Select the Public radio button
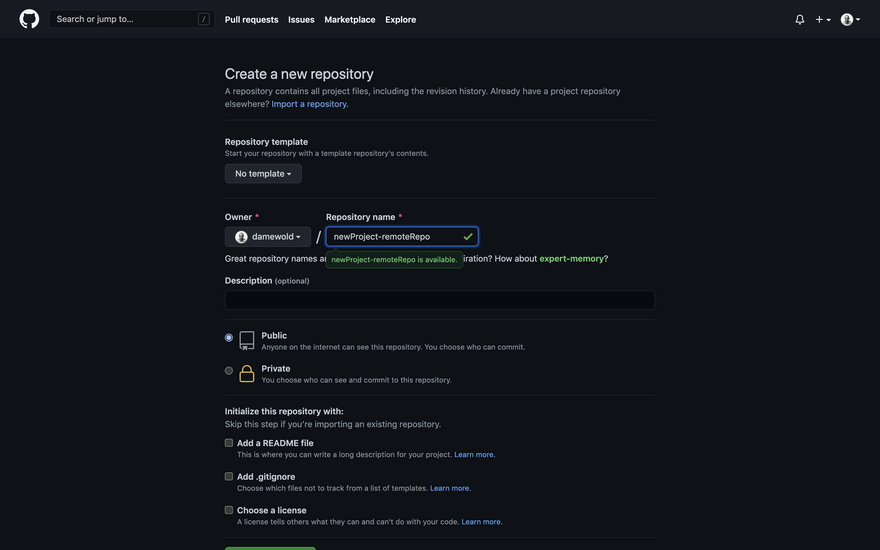This screenshot has width=880, height=550. (229, 338)
